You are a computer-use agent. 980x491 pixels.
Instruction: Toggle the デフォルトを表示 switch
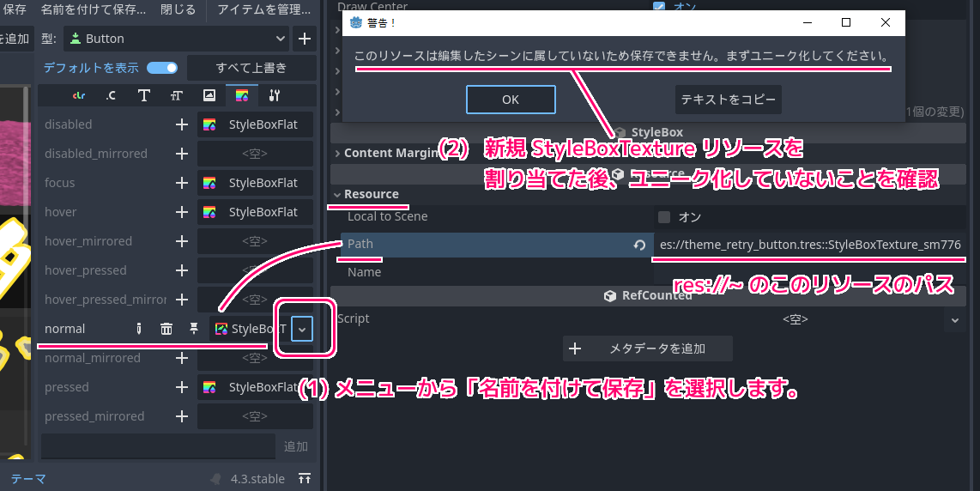162,68
